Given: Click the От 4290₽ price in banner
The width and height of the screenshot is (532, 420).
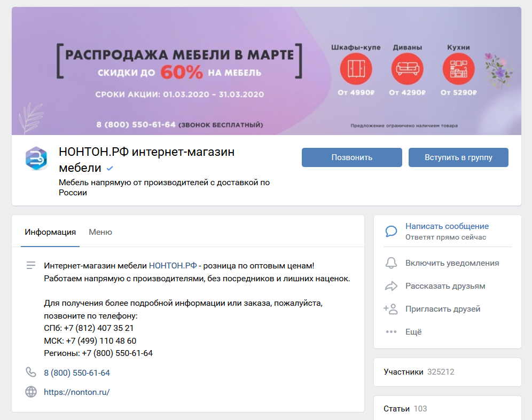Looking at the screenshot, I should 407,92.
